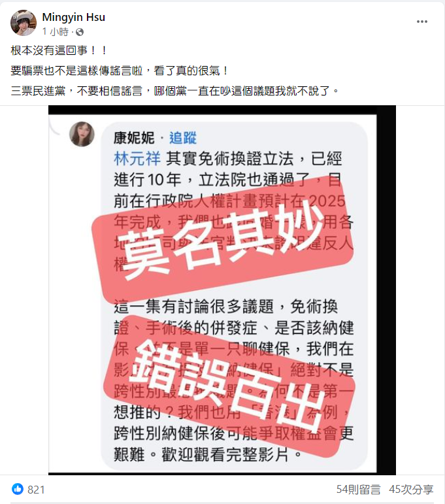The height and width of the screenshot is (504, 445).
Task: Click Mingyin Hsu's profile avatar
Action: [24, 23]
